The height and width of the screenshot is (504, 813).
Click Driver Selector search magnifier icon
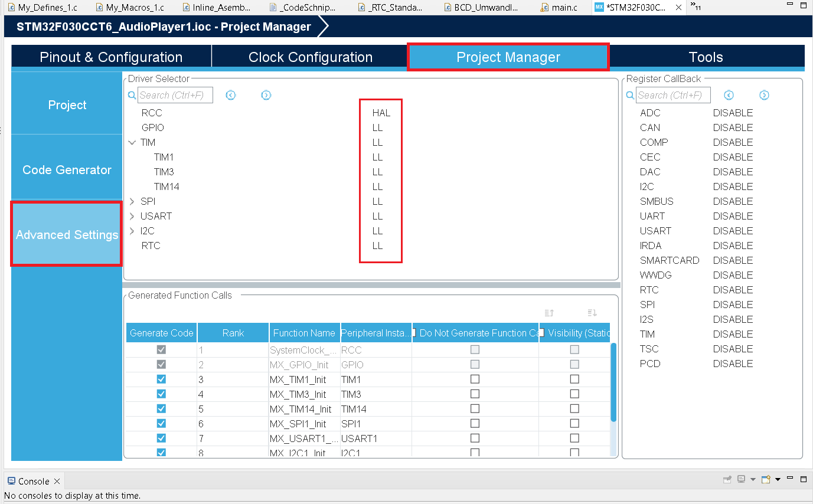pos(132,95)
